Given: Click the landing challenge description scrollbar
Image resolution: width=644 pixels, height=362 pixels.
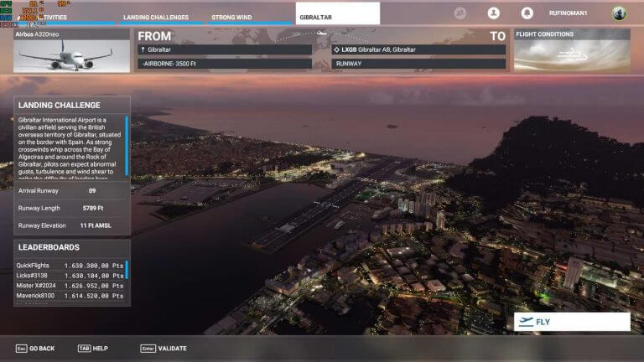Looking at the screenshot, I should click(127, 146).
